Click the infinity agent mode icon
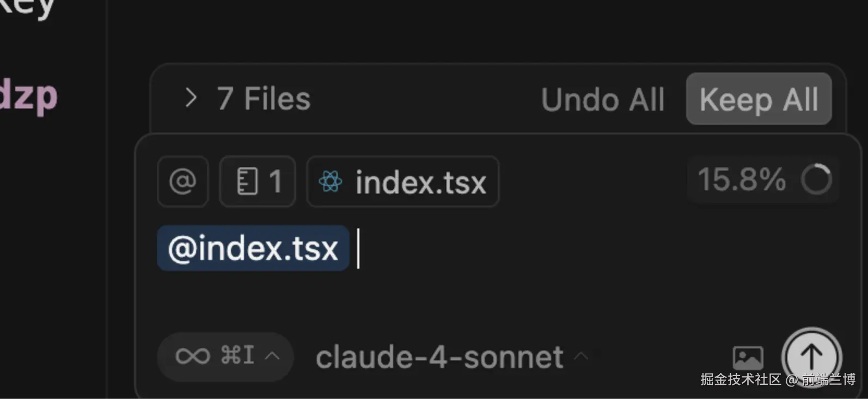The height and width of the screenshot is (399, 868). [x=192, y=356]
